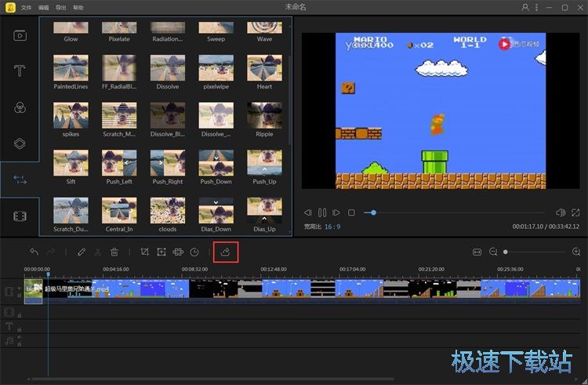Image resolution: width=588 pixels, height=385 pixels.
Task: Step forward one frame in preview
Action: click(336, 212)
